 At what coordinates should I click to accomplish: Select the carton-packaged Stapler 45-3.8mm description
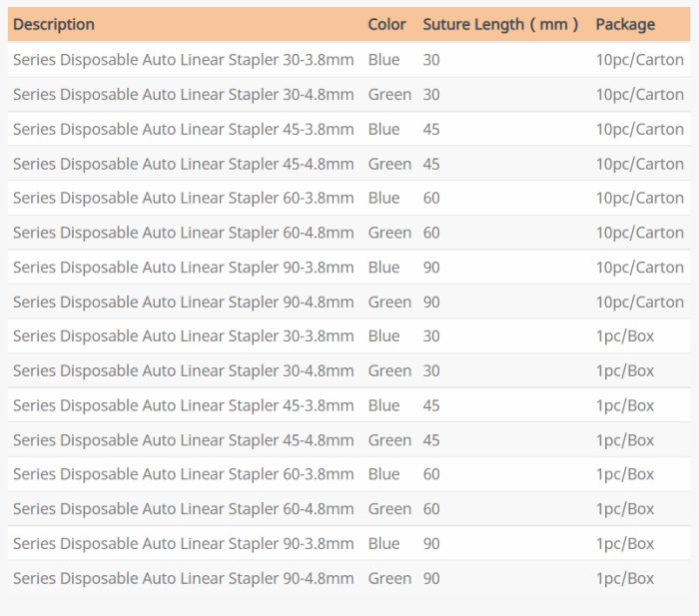tap(183, 129)
